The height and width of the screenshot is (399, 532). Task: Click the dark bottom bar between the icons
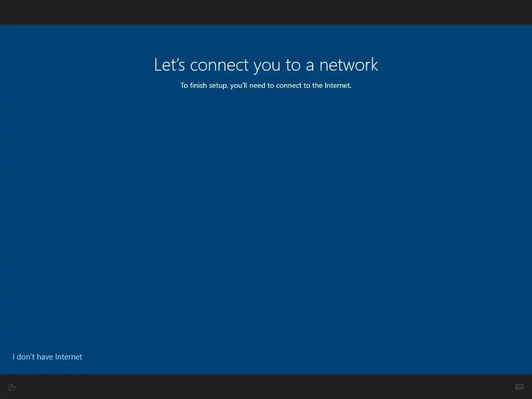[266, 387]
